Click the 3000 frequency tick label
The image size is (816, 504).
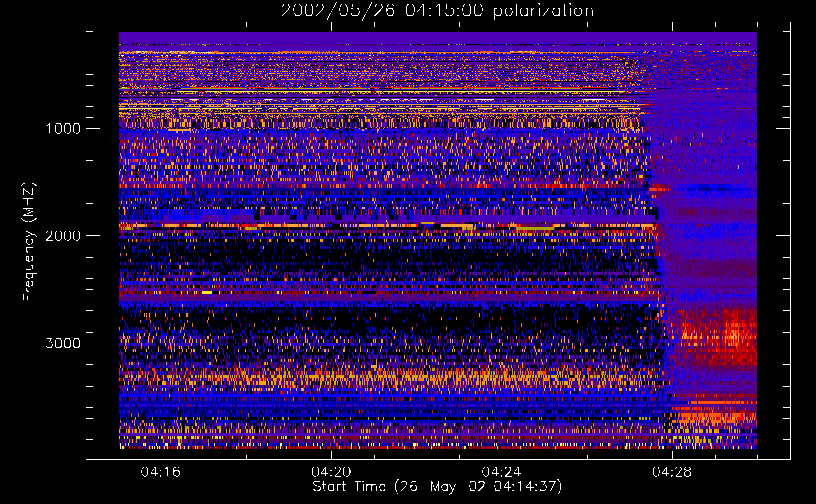pyautogui.click(x=63, y=343)
